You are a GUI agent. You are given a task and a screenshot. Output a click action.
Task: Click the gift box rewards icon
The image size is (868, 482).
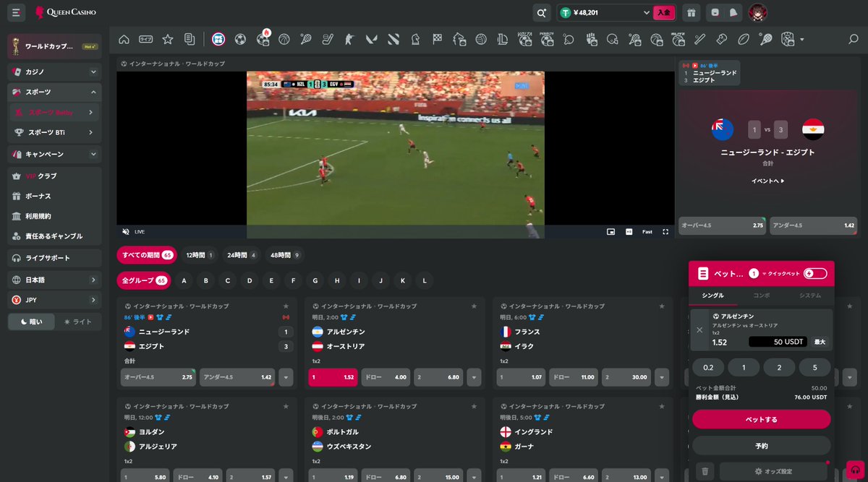click(691, 12)
